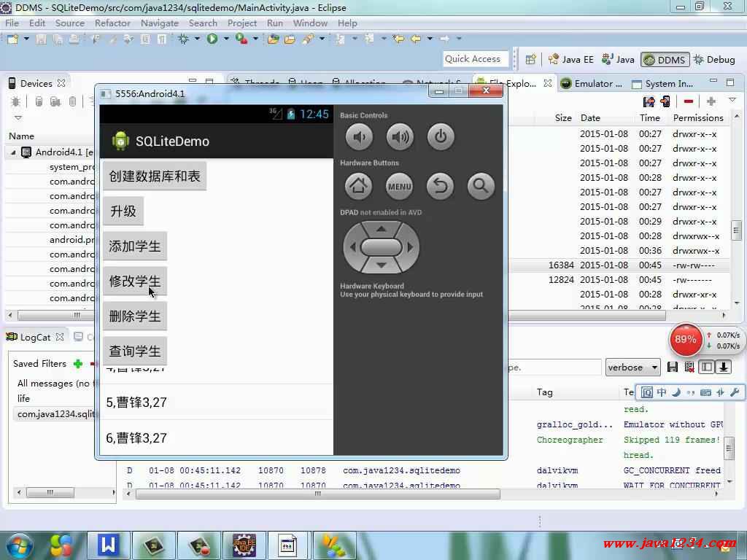
Task: Click the Debug process bug icon in Devices
Action: pos(15,101)
